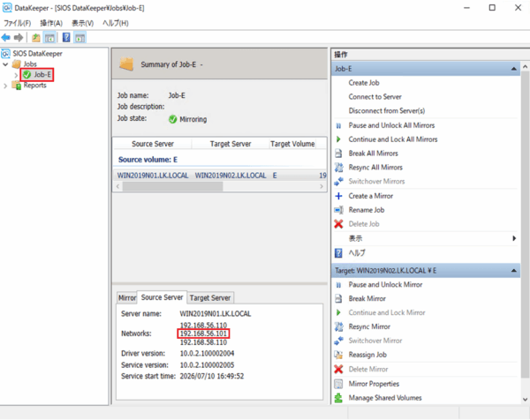The height and width of the screenshot is (420, 530).
Task: Expand the Reports tree node
Action: click(x=5, y=86)
